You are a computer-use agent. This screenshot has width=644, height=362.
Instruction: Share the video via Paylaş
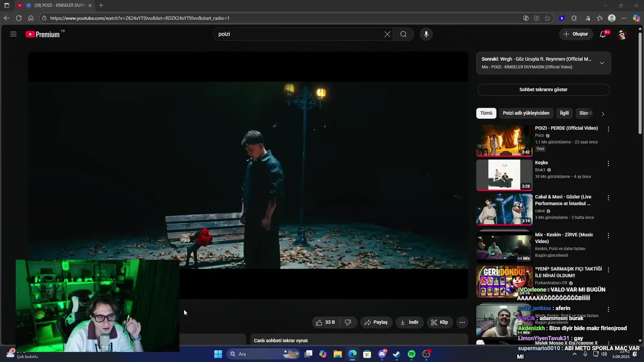[376, 322]
